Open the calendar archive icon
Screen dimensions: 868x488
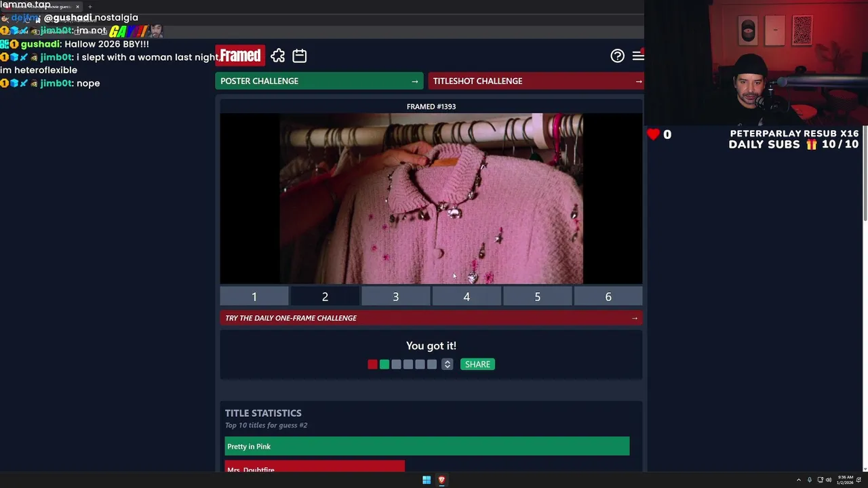point(299,56)
